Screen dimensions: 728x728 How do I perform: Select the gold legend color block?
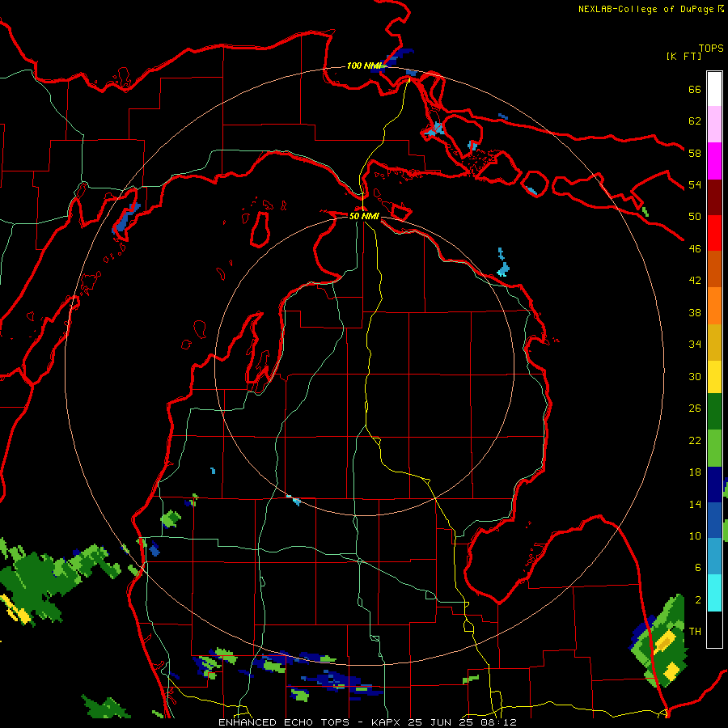714,342
